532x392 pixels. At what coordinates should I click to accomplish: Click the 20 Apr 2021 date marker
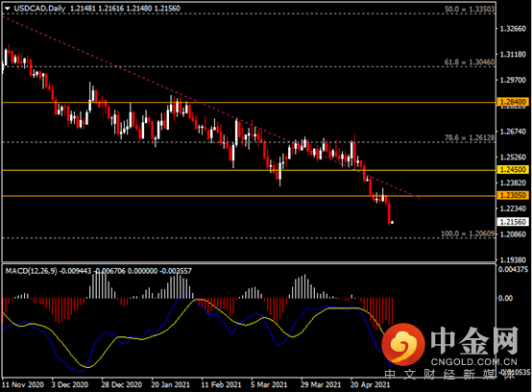point(370,384)
